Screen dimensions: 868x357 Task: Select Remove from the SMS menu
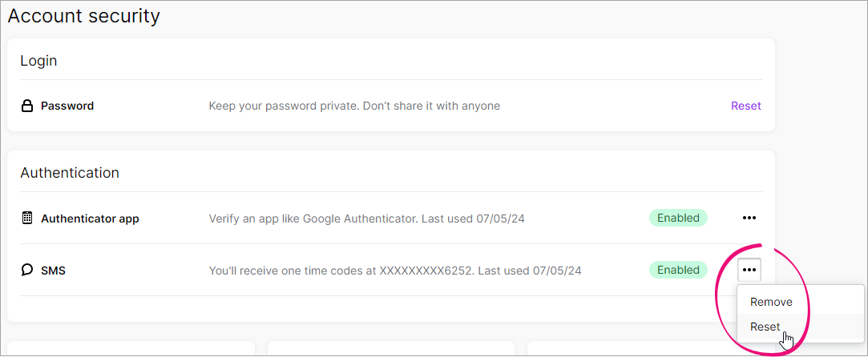click(x=771, y=303)
